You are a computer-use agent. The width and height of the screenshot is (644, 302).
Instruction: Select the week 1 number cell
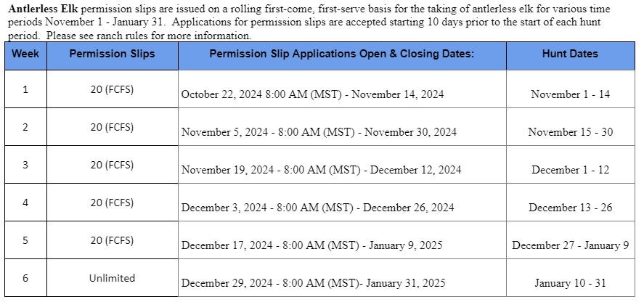(25, 89)
